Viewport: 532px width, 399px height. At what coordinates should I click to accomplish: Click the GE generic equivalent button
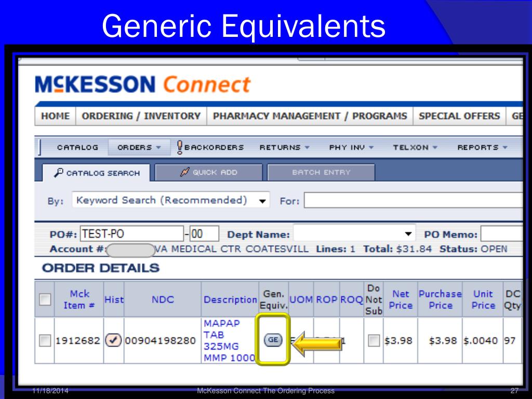pos(273,340)
